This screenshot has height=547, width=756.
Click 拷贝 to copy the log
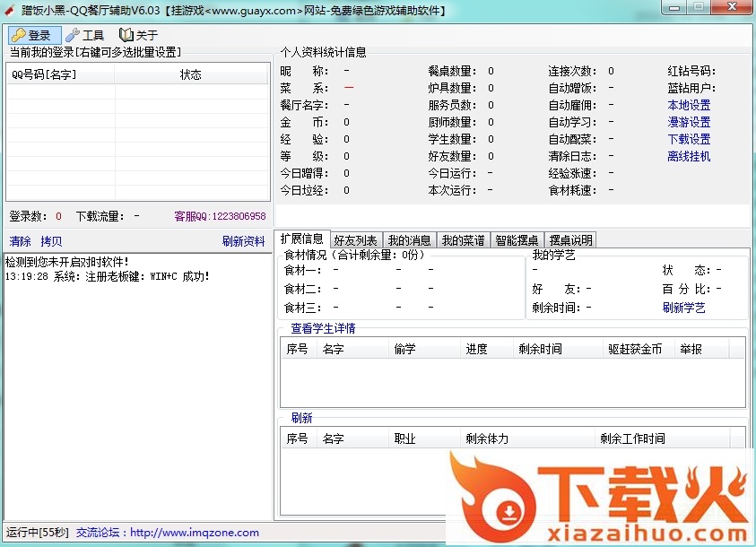coord(52,241)
